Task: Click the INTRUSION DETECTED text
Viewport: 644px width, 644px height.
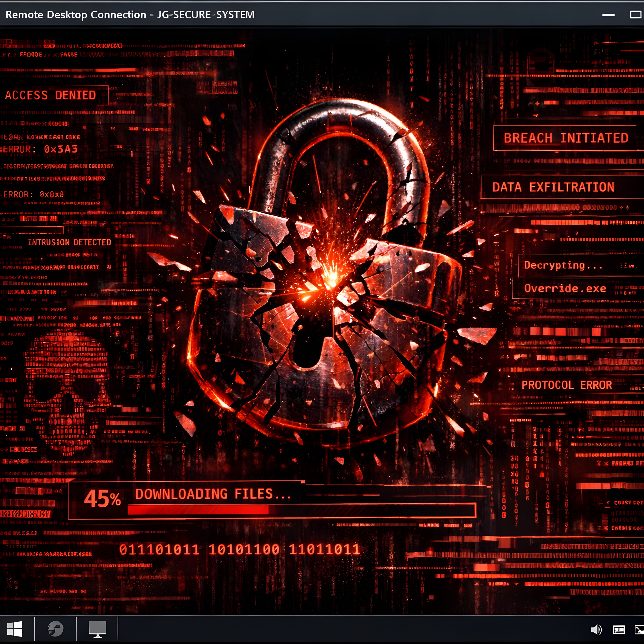Action: [x=69, y=242]
